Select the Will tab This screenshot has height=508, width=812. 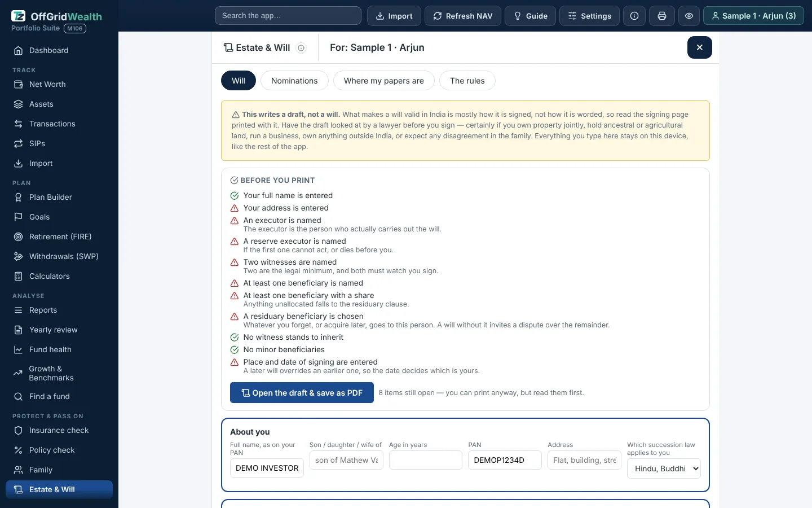[239, 81]
